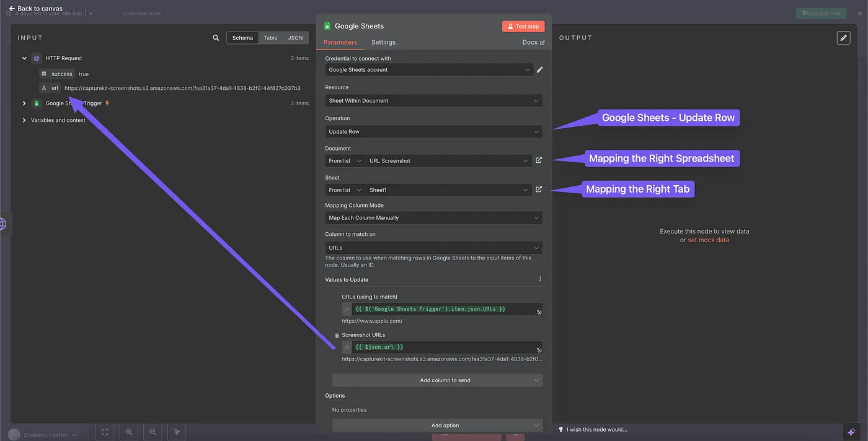Click the url value in input schema
The image size is (868, 441).
coord(182,88)
